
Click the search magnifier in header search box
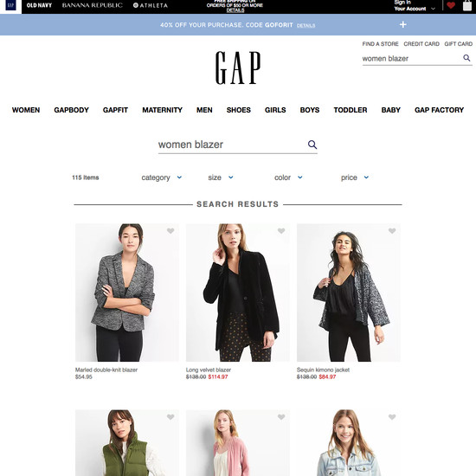(466, 58)
